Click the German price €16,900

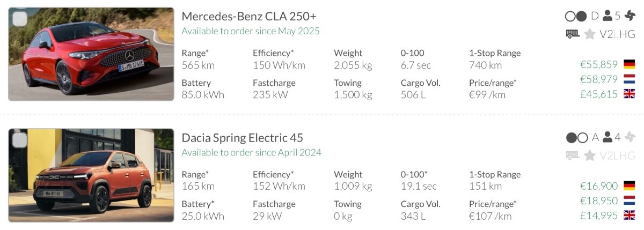coord(599,186)
